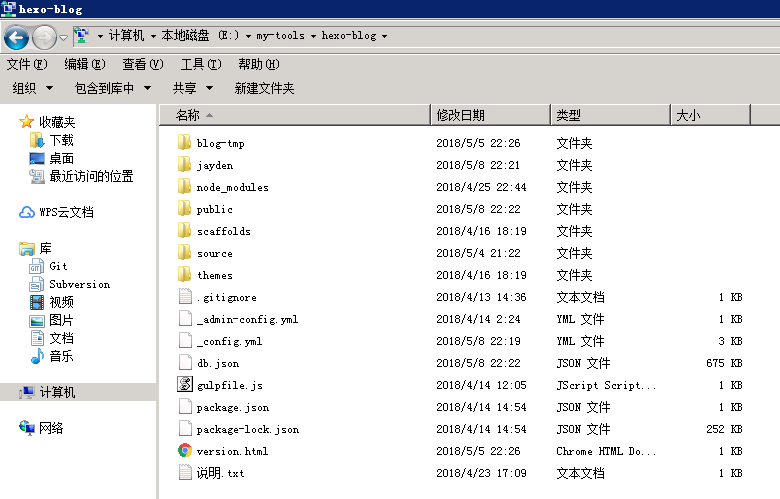
Task: Select 计算机 in the navigation pane
Action: point(57,392)
